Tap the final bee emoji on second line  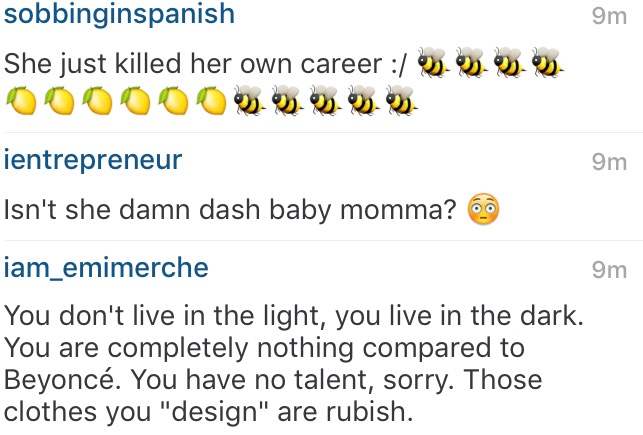pos(400,98)
